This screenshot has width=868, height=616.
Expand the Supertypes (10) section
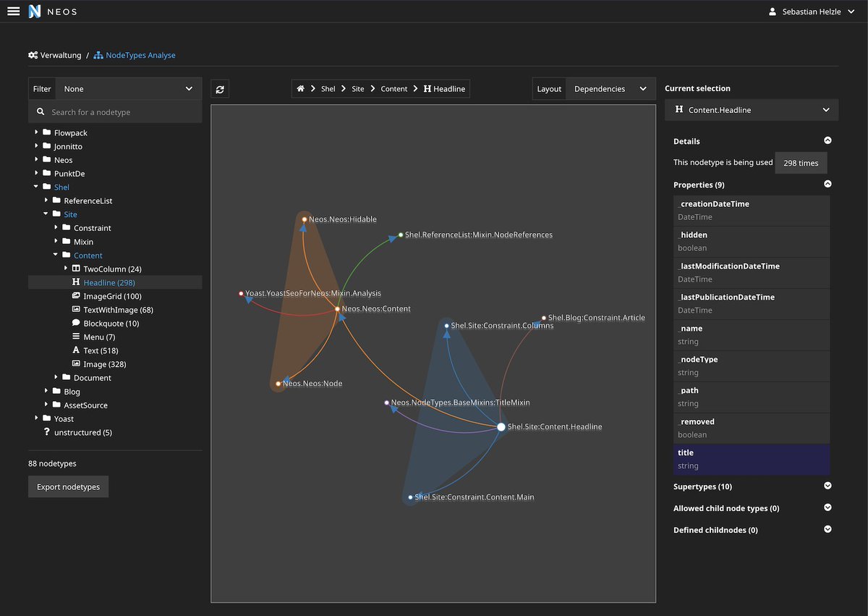pyautogui.click(x=827, y=486)
